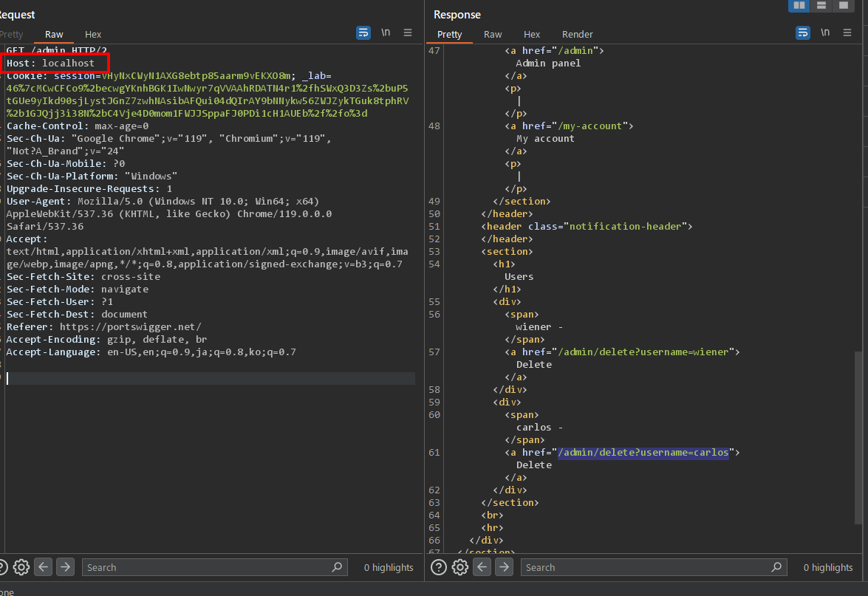Open the Response viewer hamburger menu
This screenshot has height=596, width=868.
[x=847, y=32]
